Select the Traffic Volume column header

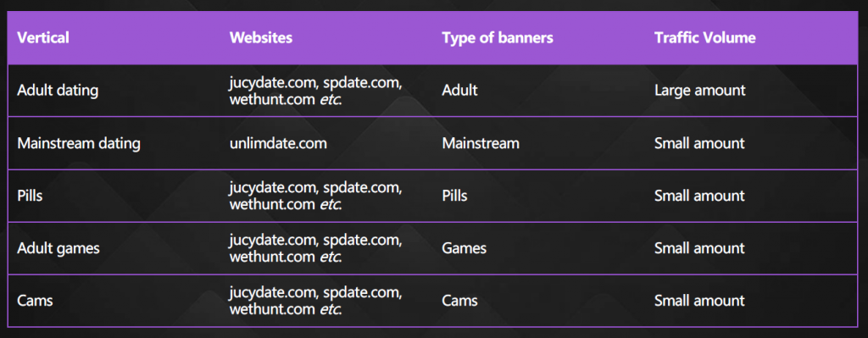click(x=704, y=37)
